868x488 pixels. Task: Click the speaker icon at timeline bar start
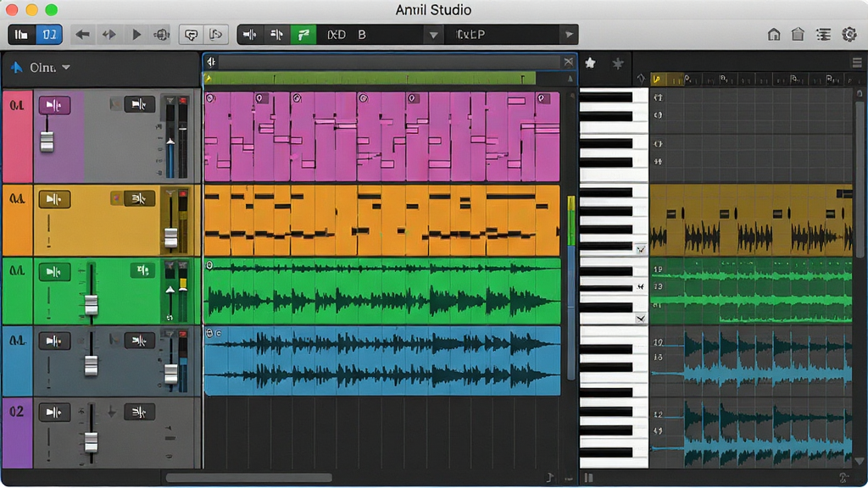click(x=211, y=61)
